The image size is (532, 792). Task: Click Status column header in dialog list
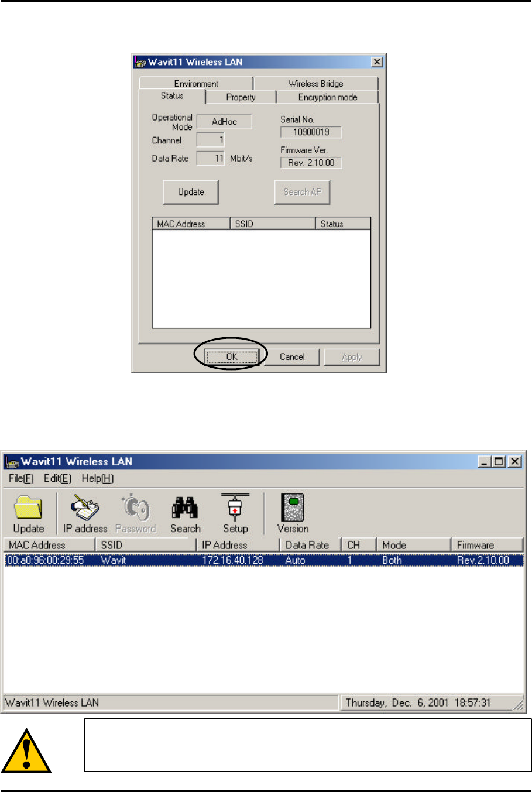pyautogui.click(x=344, y=224)
